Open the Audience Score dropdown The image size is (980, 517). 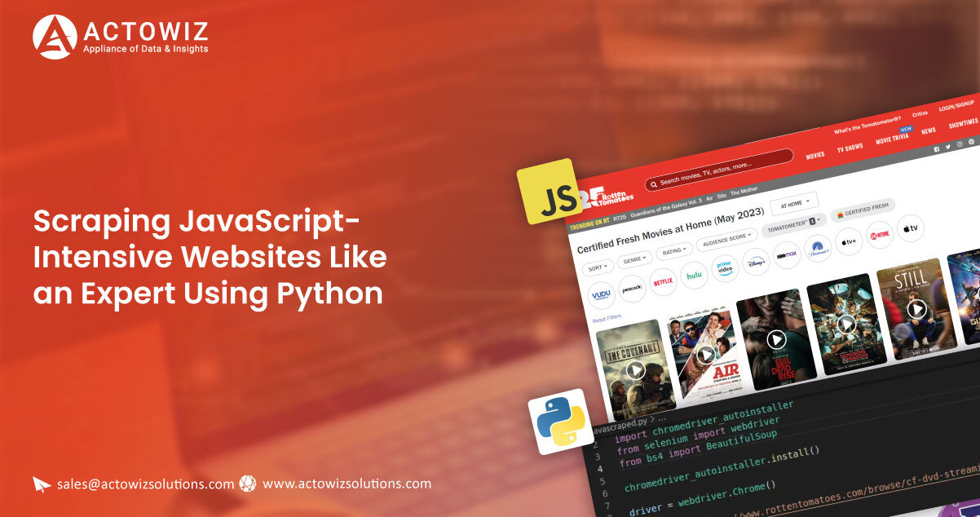(x=726, y=240)
